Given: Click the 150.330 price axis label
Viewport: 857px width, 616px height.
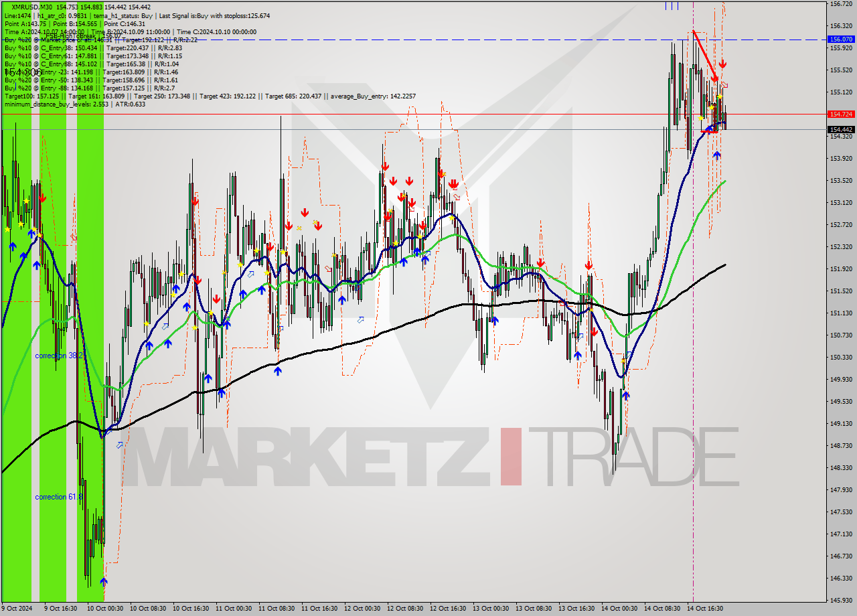Looking at the screenshot, I should pyautogui.click(x=841, y=357).
